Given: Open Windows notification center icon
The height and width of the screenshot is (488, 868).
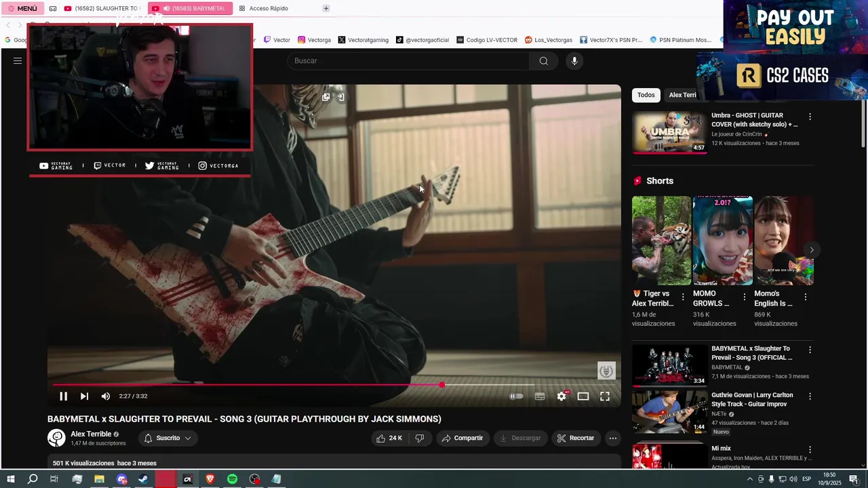Looking at the screenshot, I should [854, 479].
